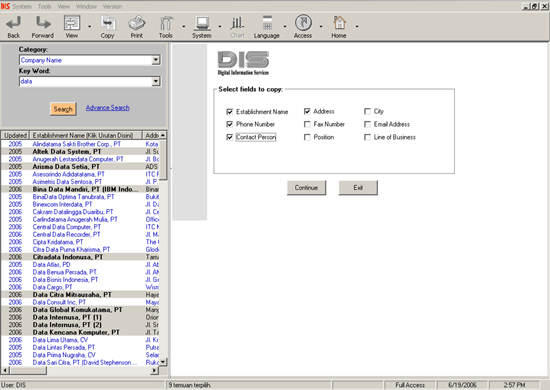This screenshot has height=390, width=550.
Task: Enable Line of Business checkbox
Action: [367, 137]
